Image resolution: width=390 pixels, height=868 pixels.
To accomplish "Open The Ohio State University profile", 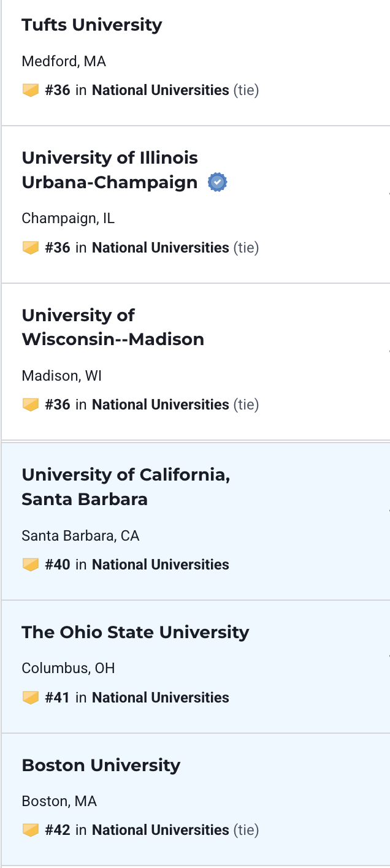I will point(136,632).
